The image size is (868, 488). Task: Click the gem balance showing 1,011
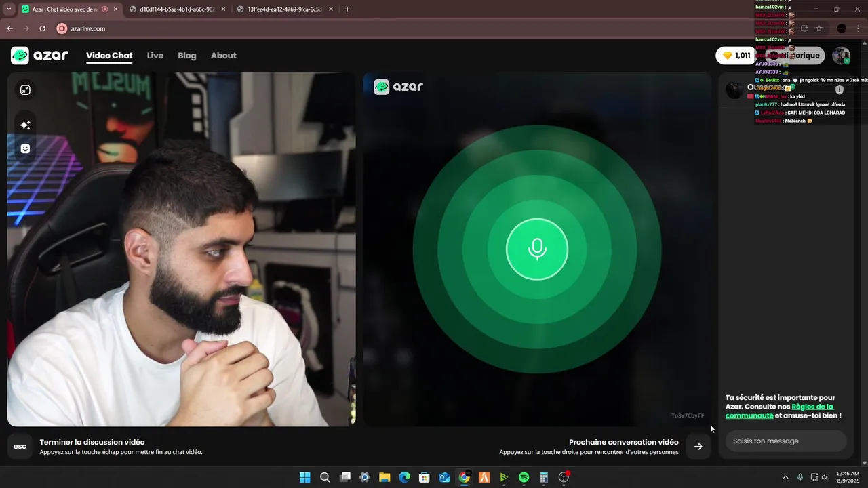click(x=736, y=56)
